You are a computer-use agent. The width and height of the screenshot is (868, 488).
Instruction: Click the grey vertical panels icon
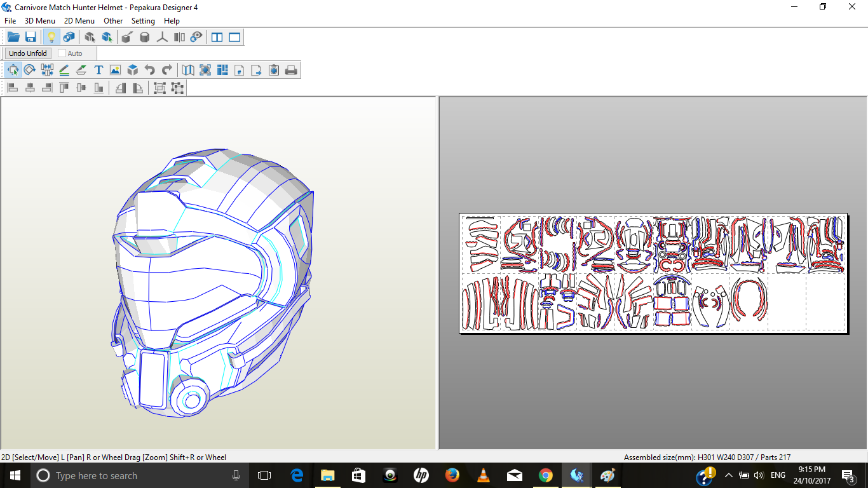pos(179,37)
